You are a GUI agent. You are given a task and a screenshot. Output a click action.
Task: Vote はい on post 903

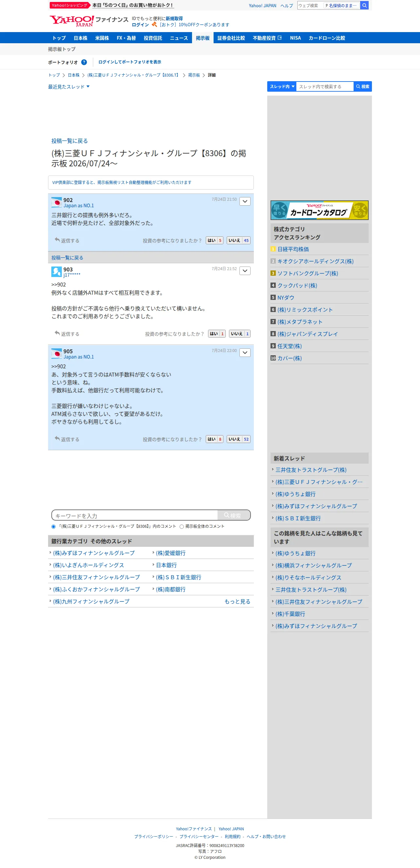pyautogui.click(x=217, y=334)
